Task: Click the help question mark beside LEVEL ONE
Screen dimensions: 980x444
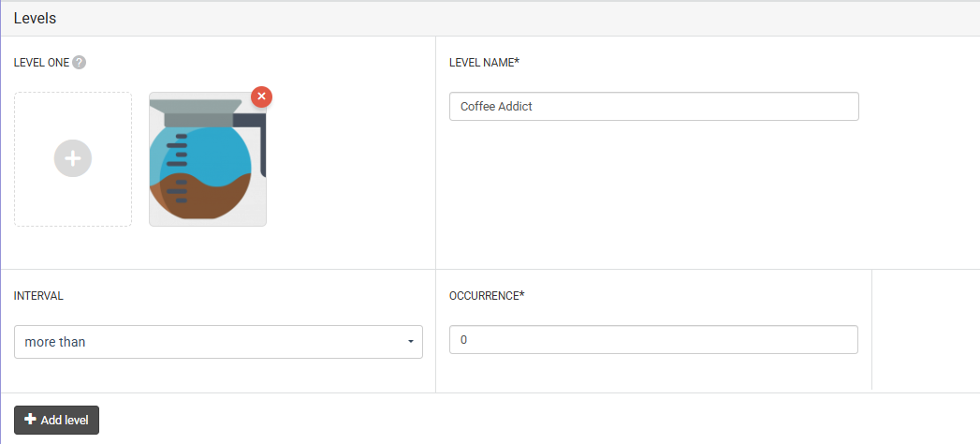Action: (79, 63)
